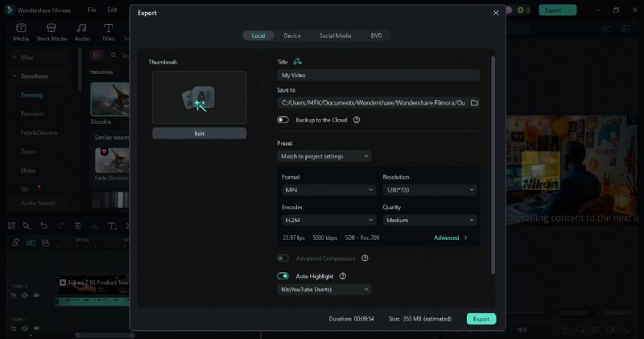Open the Audio panel icon

click(81, 32)
